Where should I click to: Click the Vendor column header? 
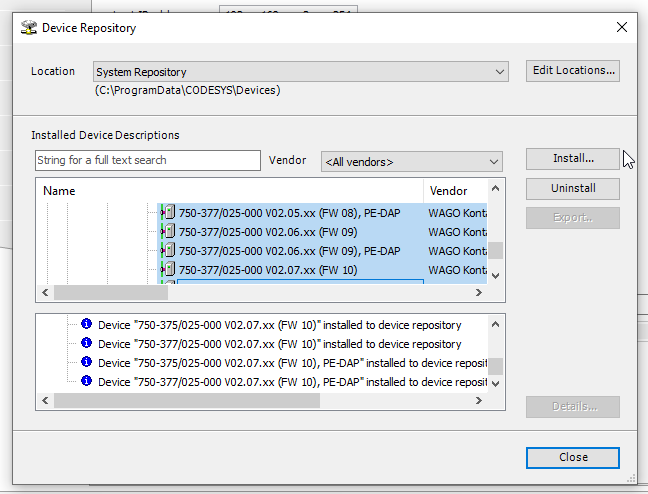click(x=455, y=191)
